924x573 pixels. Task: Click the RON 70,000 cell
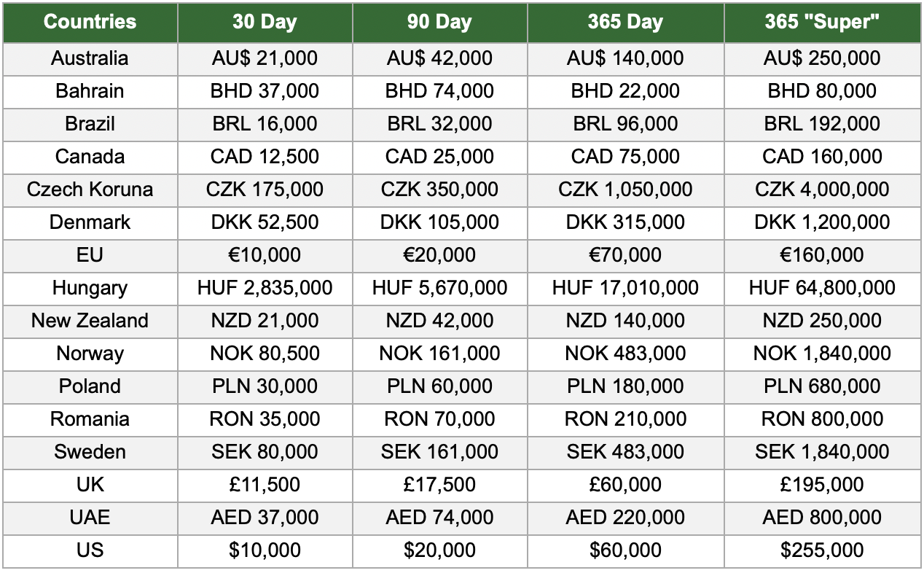439,419
